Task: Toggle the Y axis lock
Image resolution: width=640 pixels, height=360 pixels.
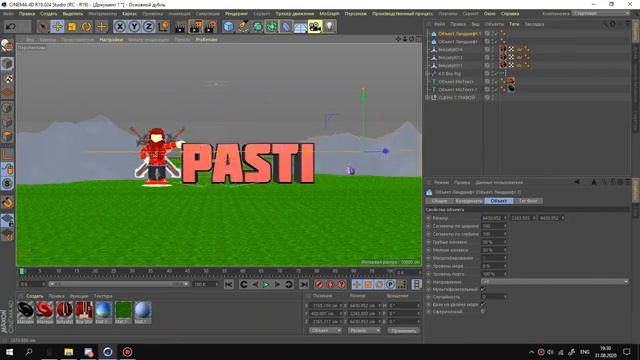Action: pyautogui.click(x=134, y=27)
